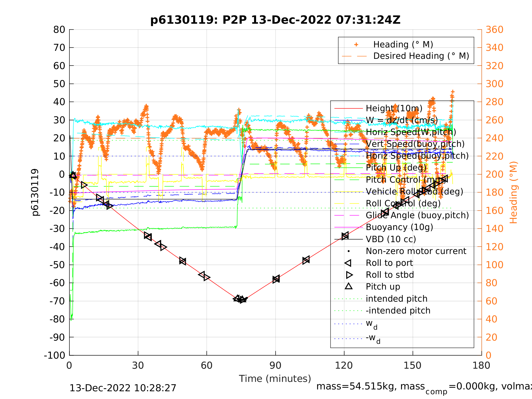This screenshot has width=532, height=399.
Task: Click the 'Time (minutes)' x-axis label
Action: coord(275,378)
